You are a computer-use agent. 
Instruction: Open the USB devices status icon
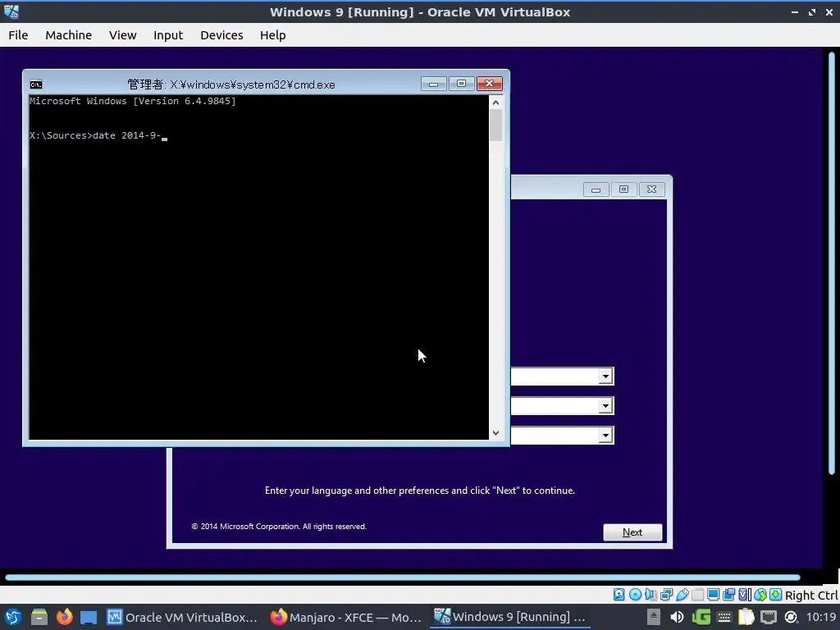click(x=682, y=595)
